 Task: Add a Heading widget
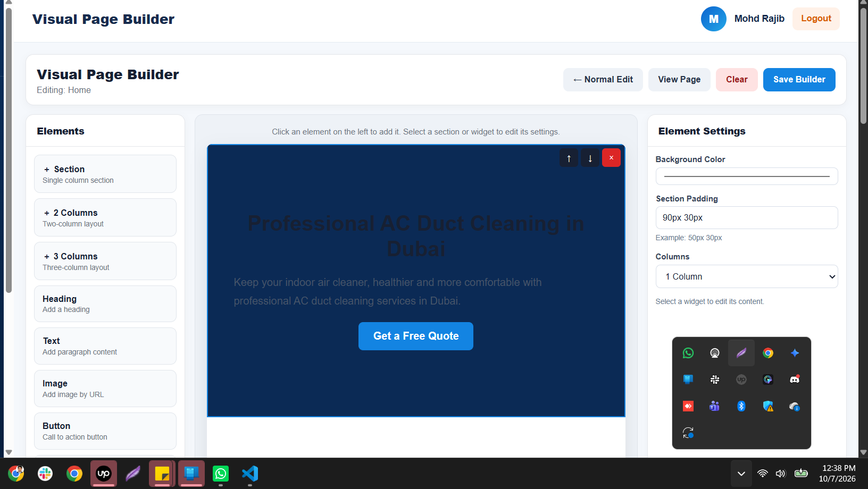coord(105,303)
